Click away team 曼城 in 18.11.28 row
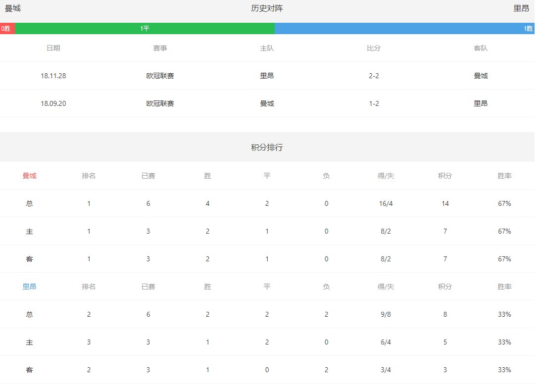Screen dimensions: 535x392 tap(481, 76)
